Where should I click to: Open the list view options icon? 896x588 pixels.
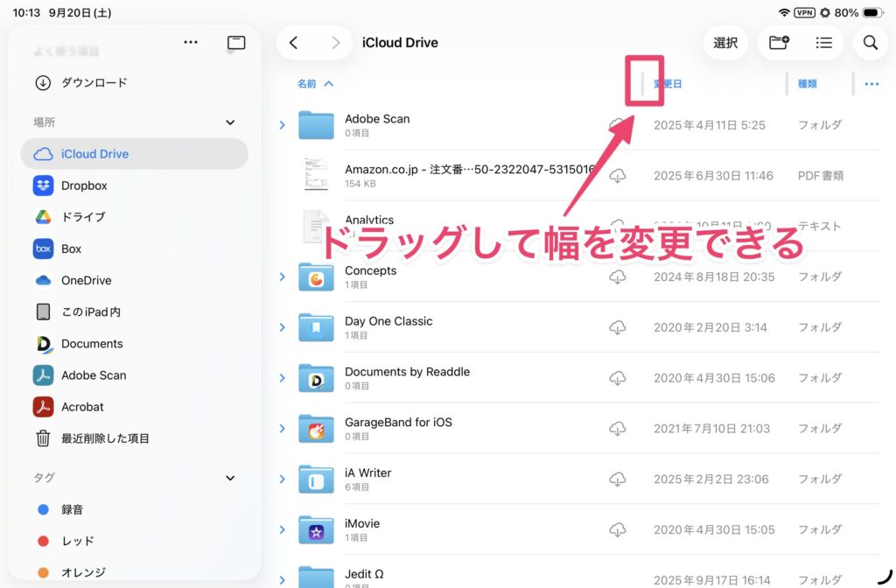click(824, 43)
